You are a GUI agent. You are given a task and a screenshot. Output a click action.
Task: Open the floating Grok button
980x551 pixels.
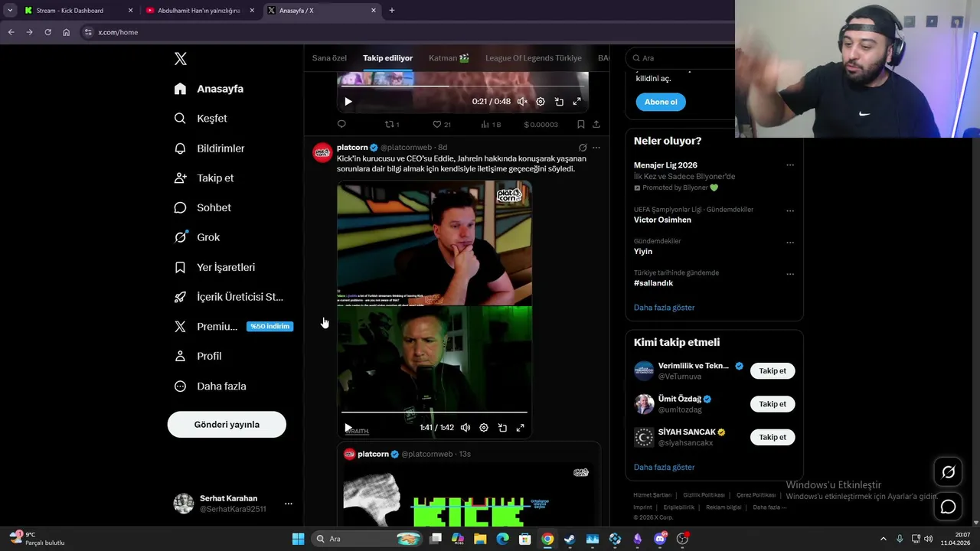[948, 472]
